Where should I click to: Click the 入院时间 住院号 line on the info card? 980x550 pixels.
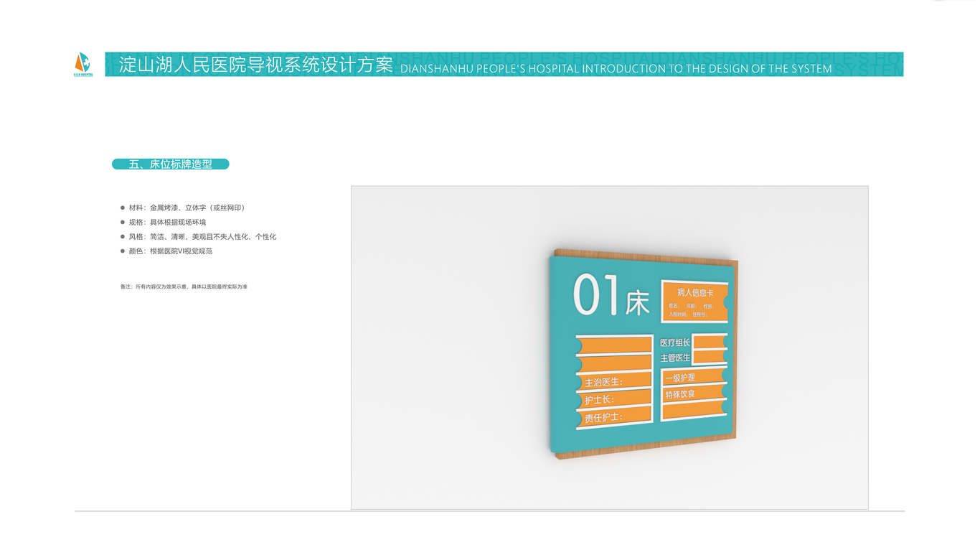click(689, 314)
